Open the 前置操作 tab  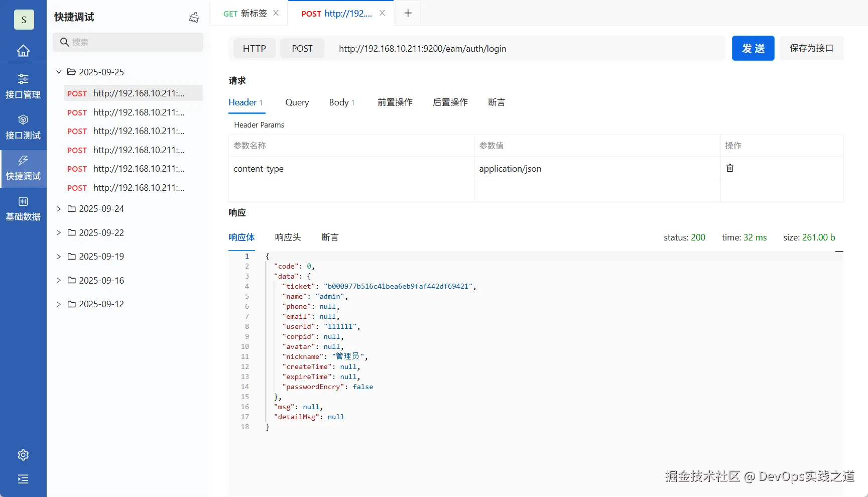395,102
